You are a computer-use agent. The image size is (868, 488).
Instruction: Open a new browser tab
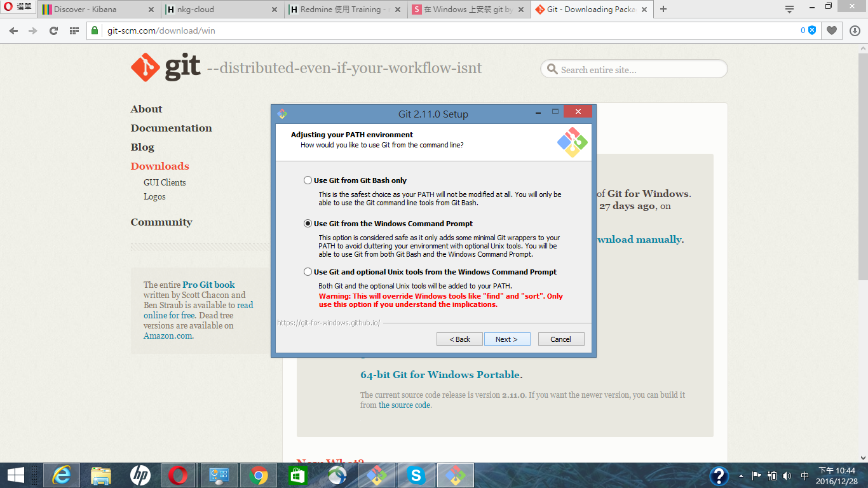pyautogui.click(x=663, y=10)
